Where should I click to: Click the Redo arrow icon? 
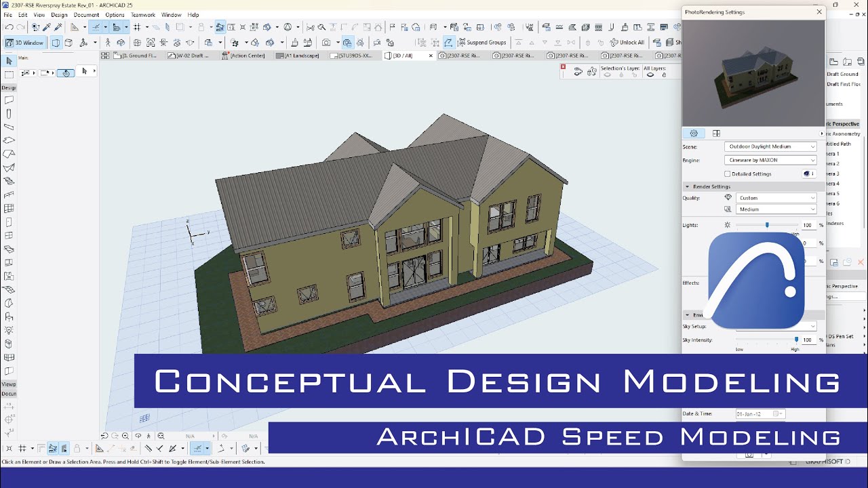click(x=20, y=27)
